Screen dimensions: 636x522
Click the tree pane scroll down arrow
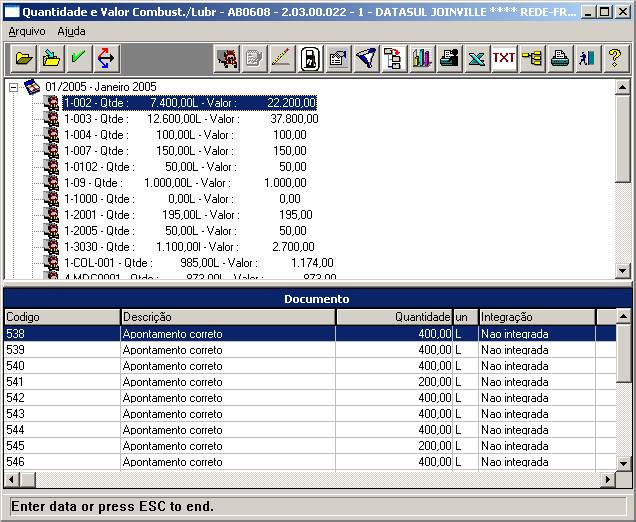[x=623, y=270]
